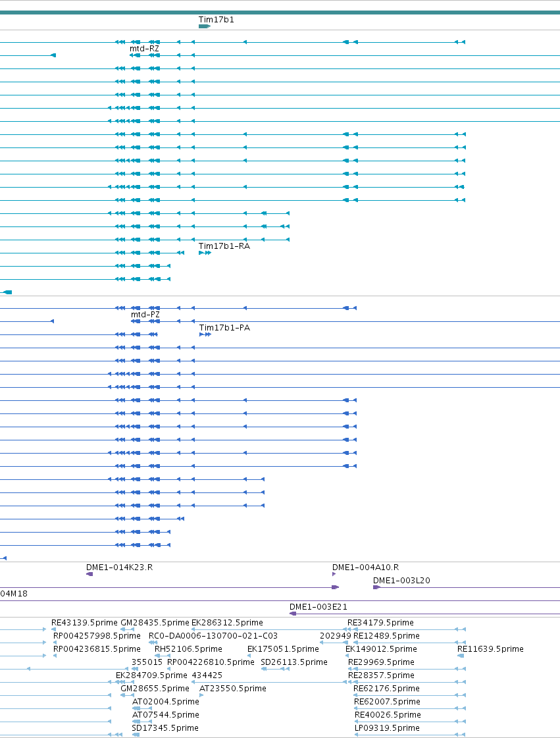Open the DME1-003L20 clone label
Screen dimensions: 560x738
click(401, 581)
